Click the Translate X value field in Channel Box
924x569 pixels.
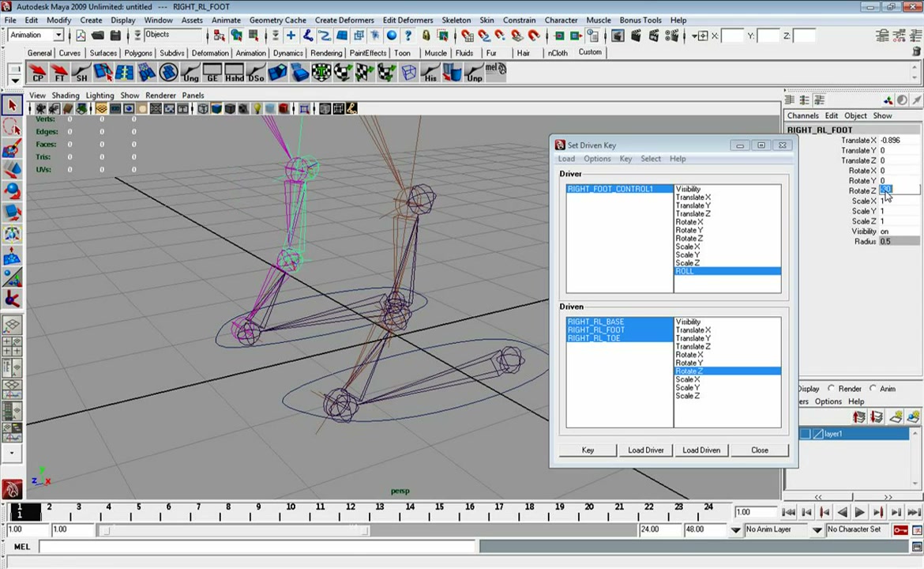click(899, 141)
